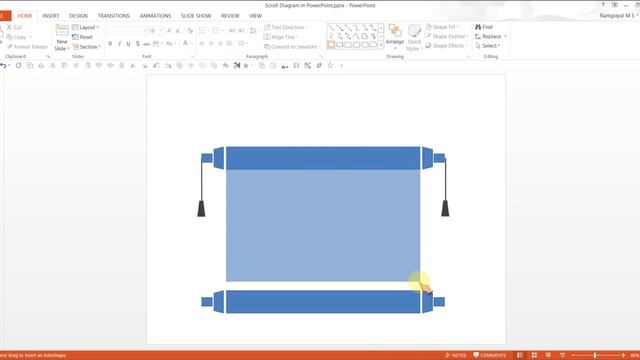Open the HOME ribbon tab
This screenshot has height=360, width=640.
coord(24,16)
